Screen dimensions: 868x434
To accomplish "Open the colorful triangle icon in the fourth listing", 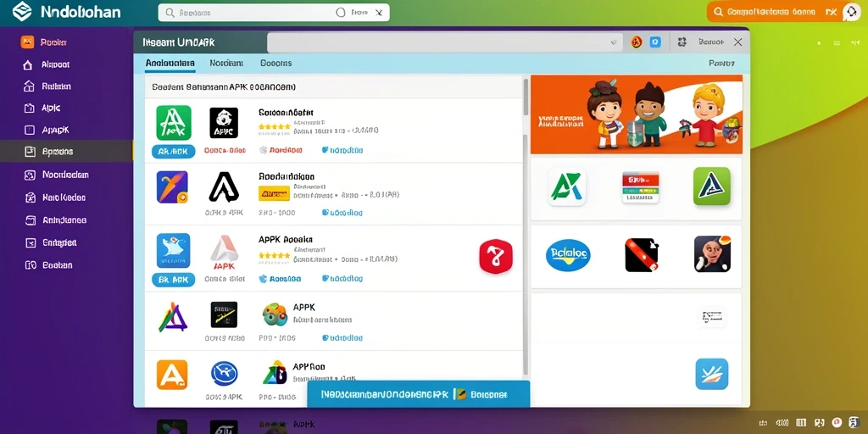I will (x=173, y=317).
